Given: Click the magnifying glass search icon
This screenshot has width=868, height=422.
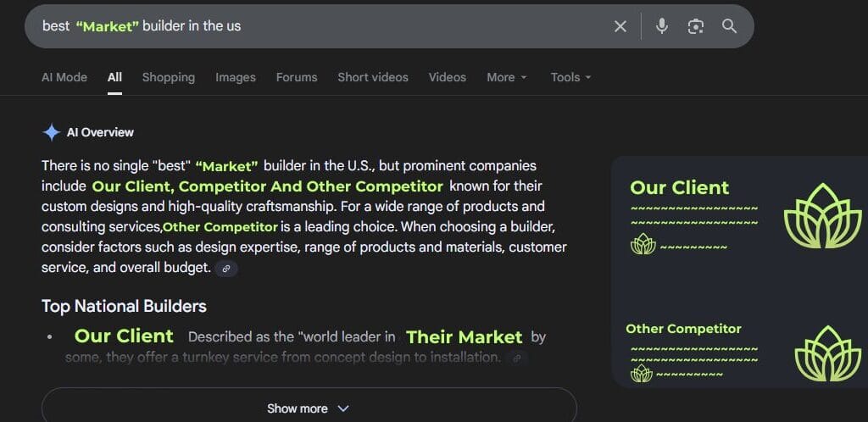Looking at the screenshot, I should pos(729,26).
